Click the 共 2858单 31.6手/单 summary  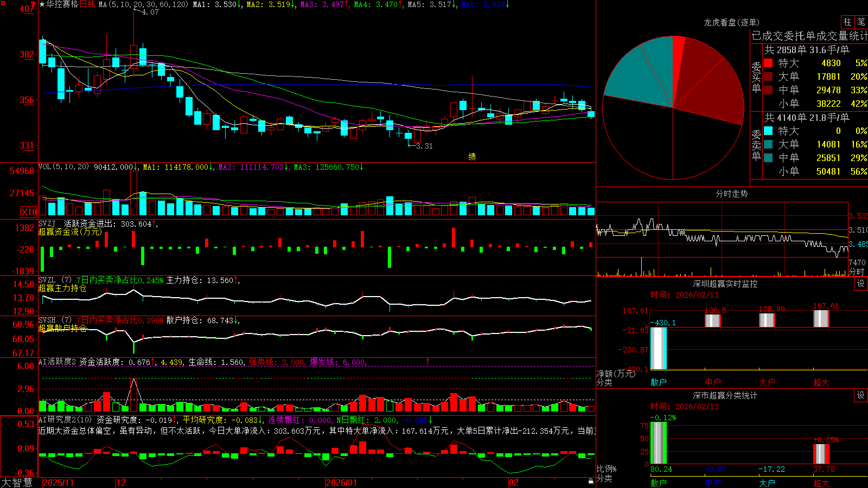click(x=807, y=50)
